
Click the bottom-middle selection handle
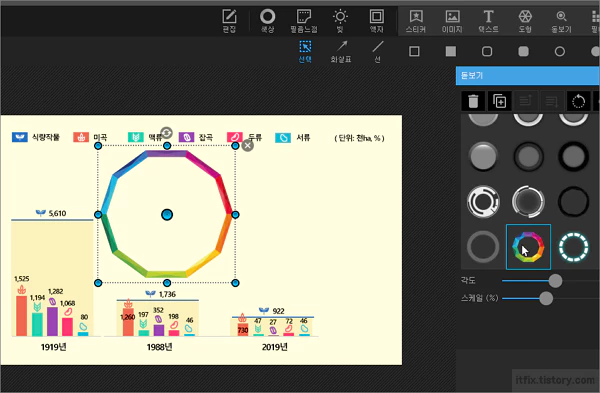tap(167, 283)
